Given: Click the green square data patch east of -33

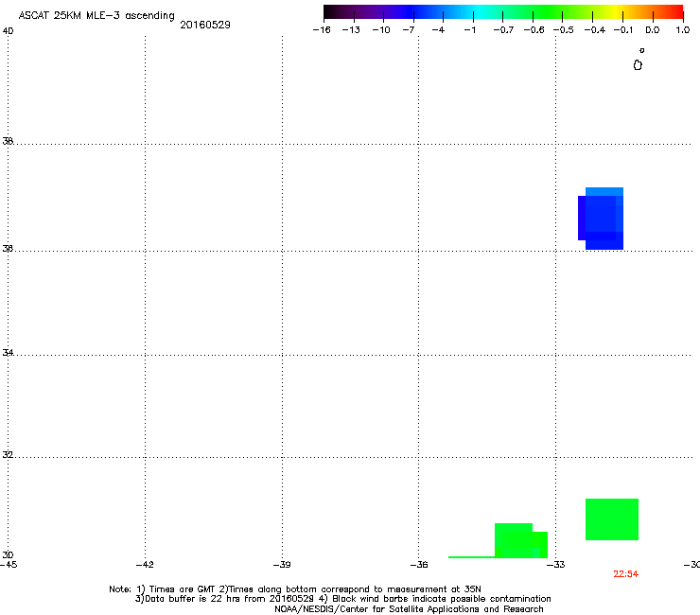Looking at the screenshot, I should coord(612,519).
